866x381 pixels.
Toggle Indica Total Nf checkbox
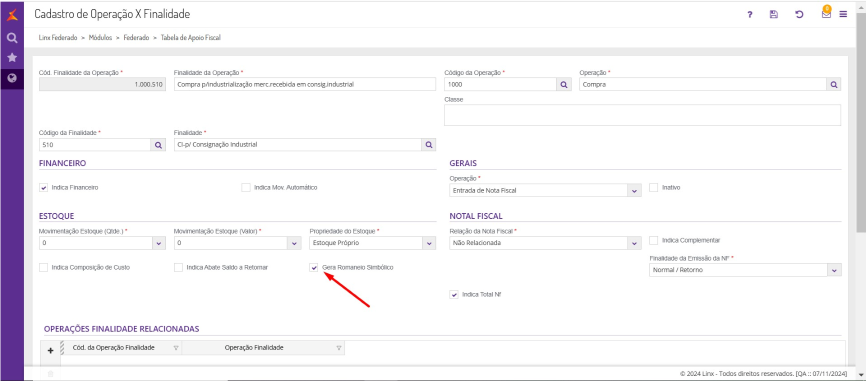click(454, 295)
